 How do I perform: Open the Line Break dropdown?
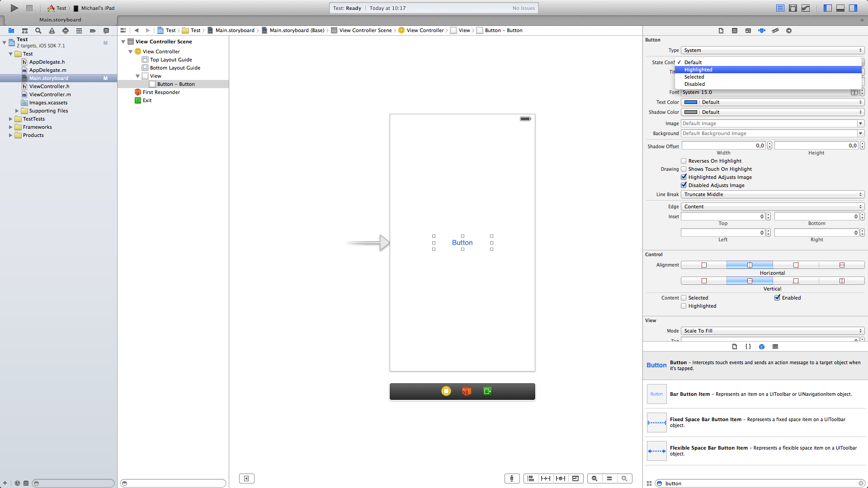point(772,194)
